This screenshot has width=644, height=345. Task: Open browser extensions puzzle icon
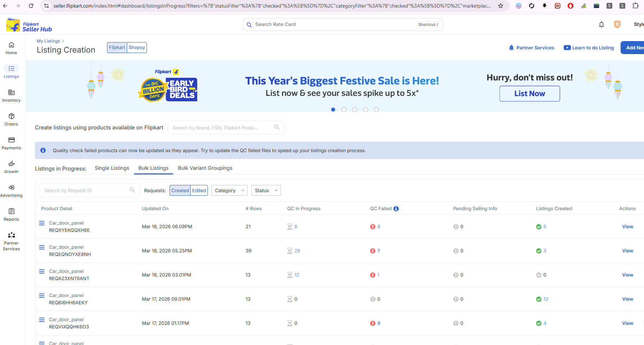pos(635,6)
